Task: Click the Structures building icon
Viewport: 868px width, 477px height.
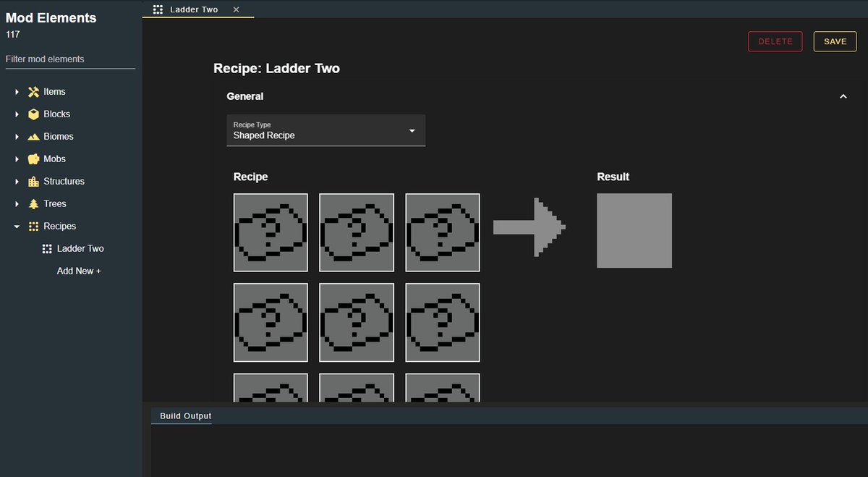Action: tap(33, 182)
